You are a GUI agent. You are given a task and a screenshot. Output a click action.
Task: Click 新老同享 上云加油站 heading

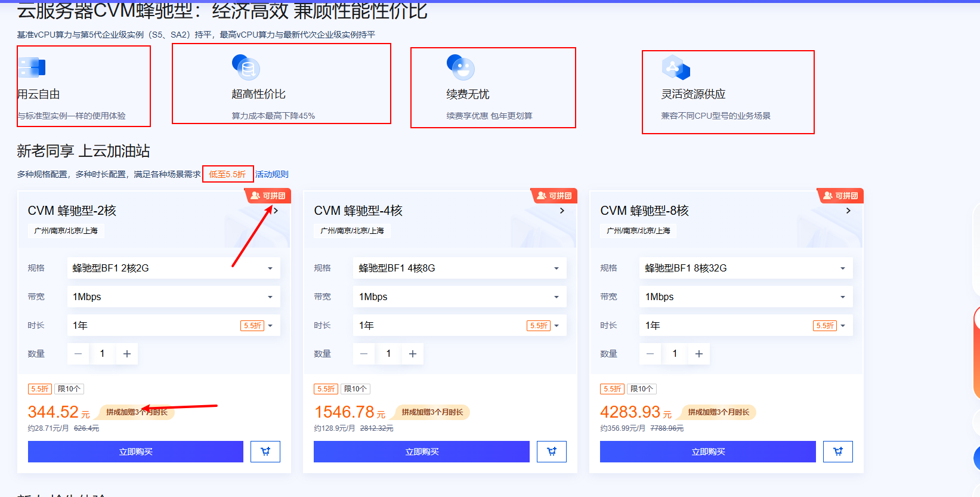pos(84,151)
